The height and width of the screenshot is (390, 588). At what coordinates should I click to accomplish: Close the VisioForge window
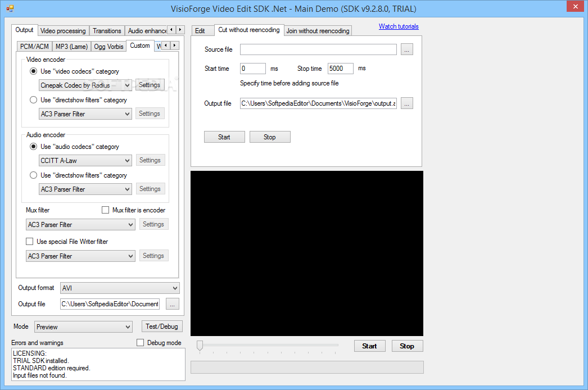tap(575, 6)
